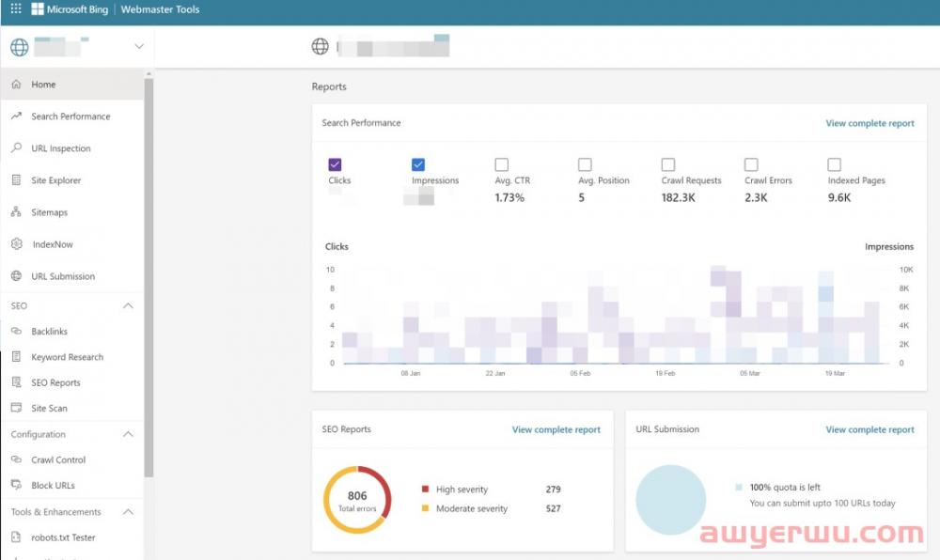Click the High severity red swatch
This screenshot has height=560, width=940.
[x=425, y=489]
